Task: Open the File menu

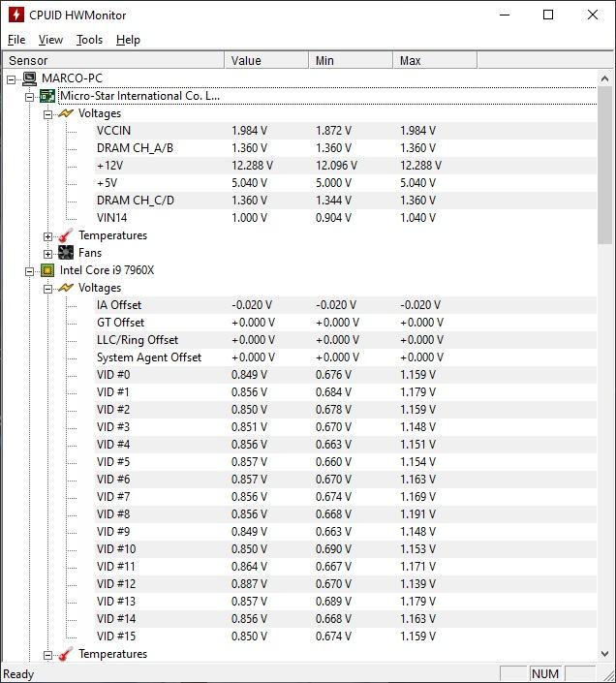Action: click(x=16, y=40)
